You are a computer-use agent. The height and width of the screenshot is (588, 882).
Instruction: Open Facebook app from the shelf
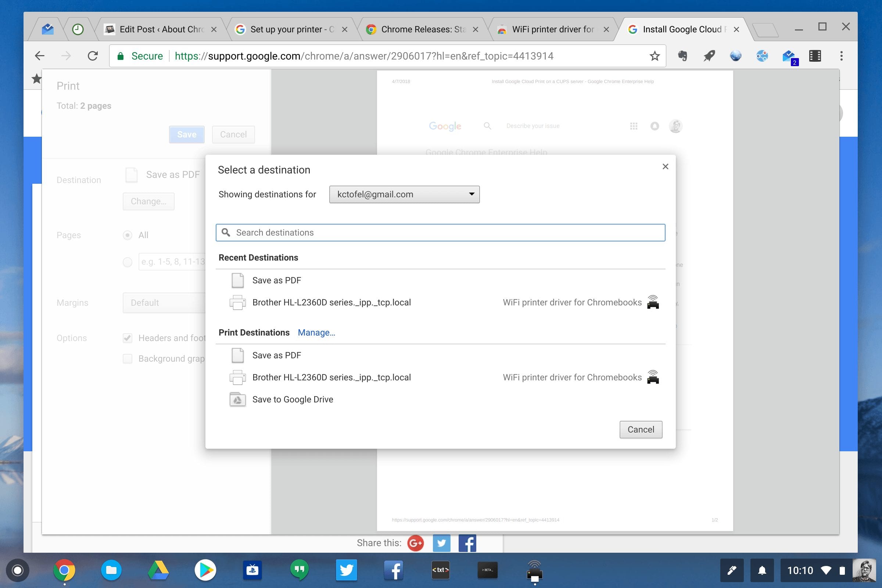tap(393, 570)
